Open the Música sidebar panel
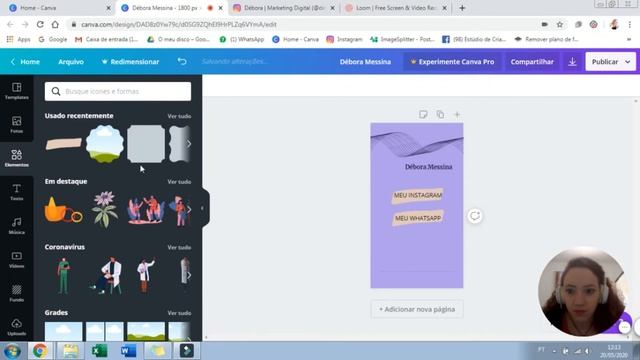Viewport: 640px width, 360px height. click(x=17, y=226)
